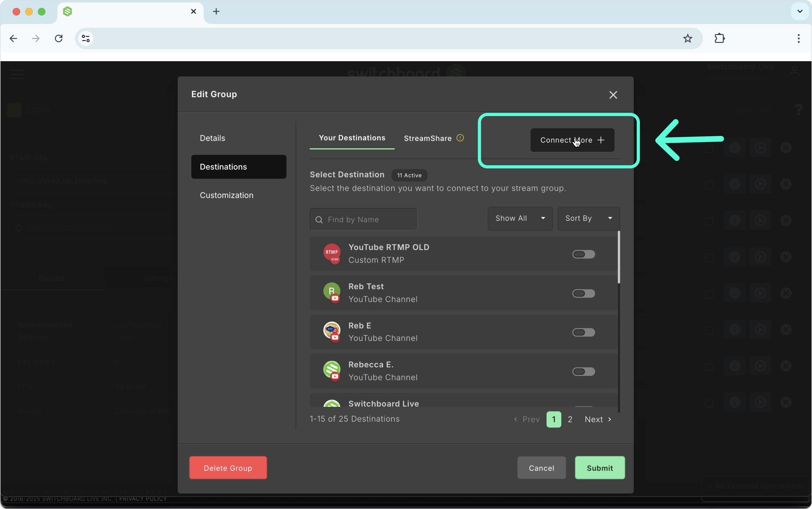Click the destination list scrollbar
The height and width of the screenshot is (509, 812).
618,257
